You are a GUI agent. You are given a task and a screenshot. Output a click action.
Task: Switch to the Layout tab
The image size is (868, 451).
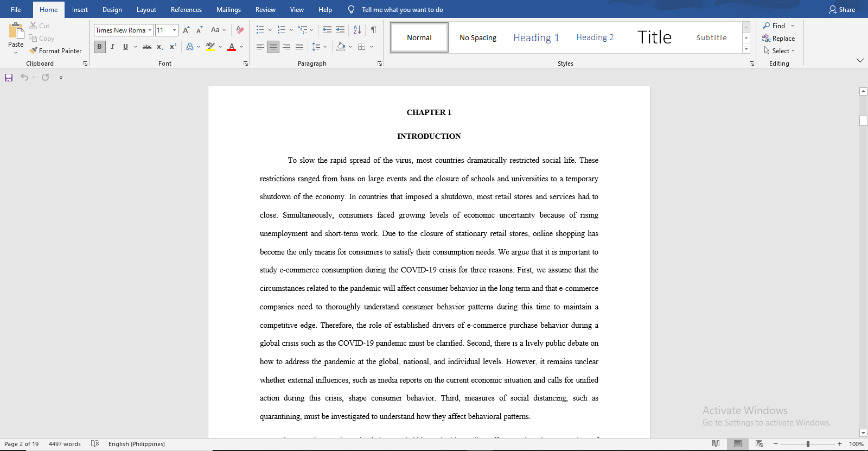[x=146, y=10]
